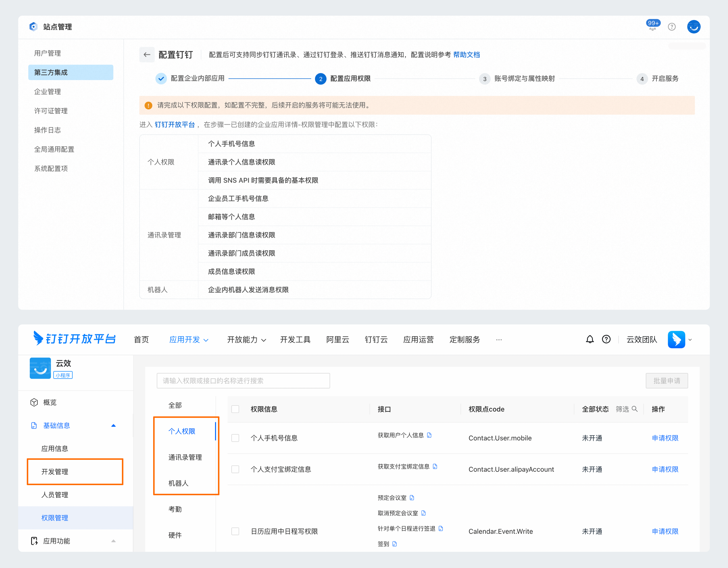Select the 机器人 permission category
The height and width of the screenshot is (568, 728).
pos(178,483)
